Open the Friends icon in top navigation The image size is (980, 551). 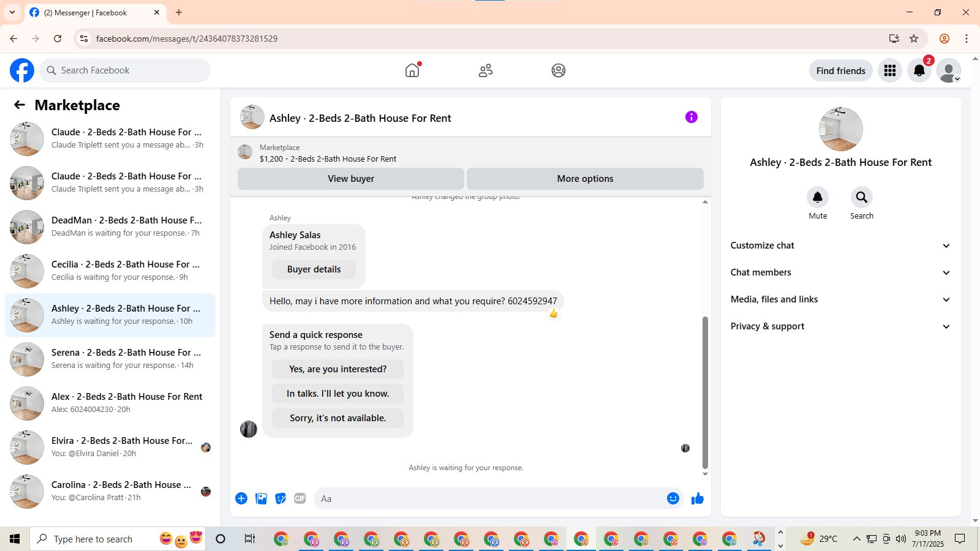point(486,70)
